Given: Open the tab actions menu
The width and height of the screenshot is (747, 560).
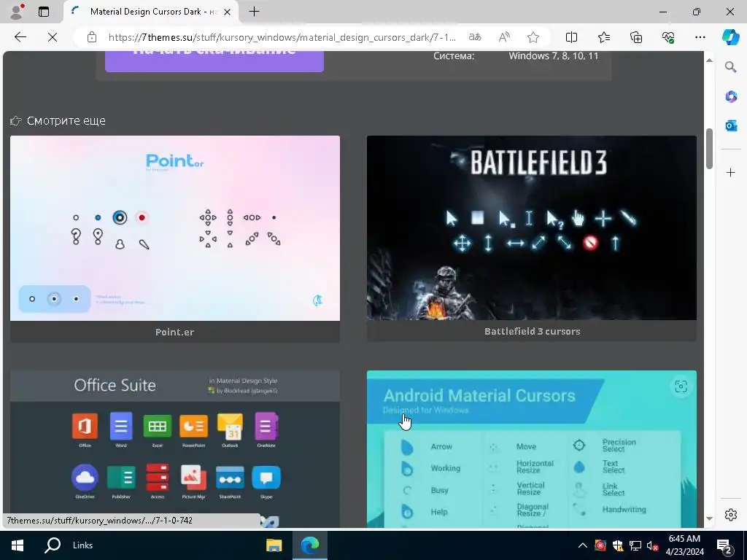Looking at the screenshot, I should click(x=43, y=12).
